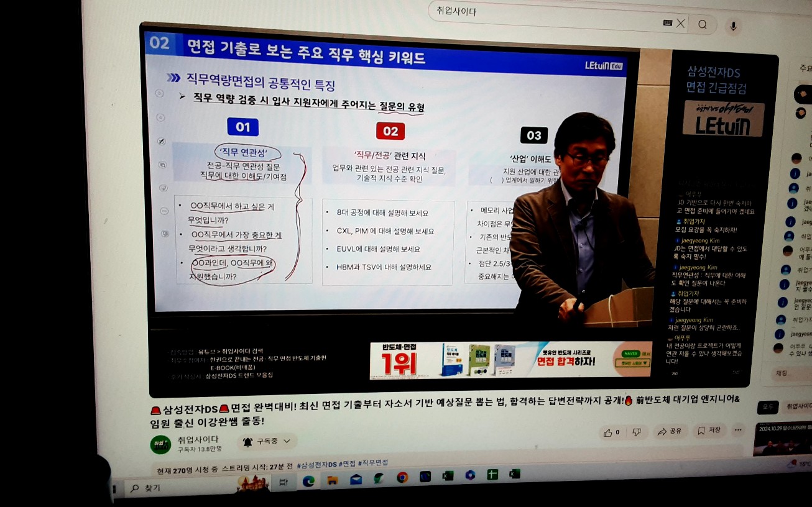The image size is (812, 507).
Task: Click the recommended video thumbnail dated 2024.10.29
Action: pyautogui.click(x=782, y=439)
